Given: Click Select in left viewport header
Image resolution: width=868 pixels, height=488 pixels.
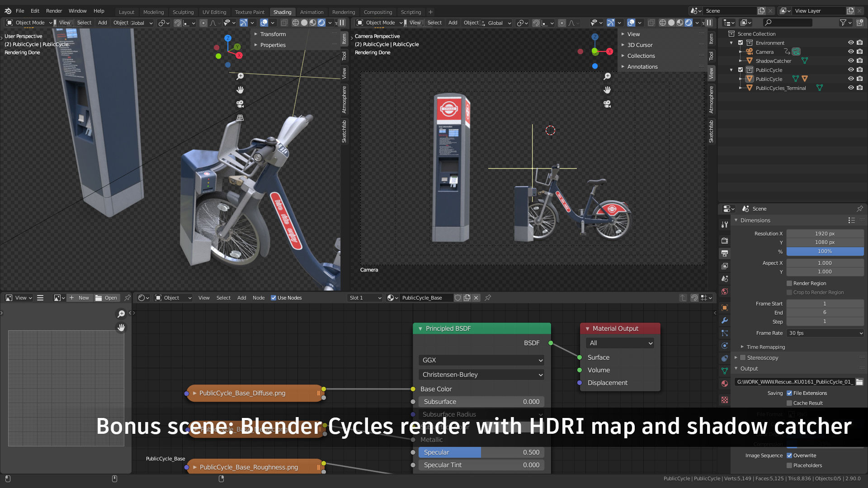Looking at the screenshot, I should (x=84, y=23).
